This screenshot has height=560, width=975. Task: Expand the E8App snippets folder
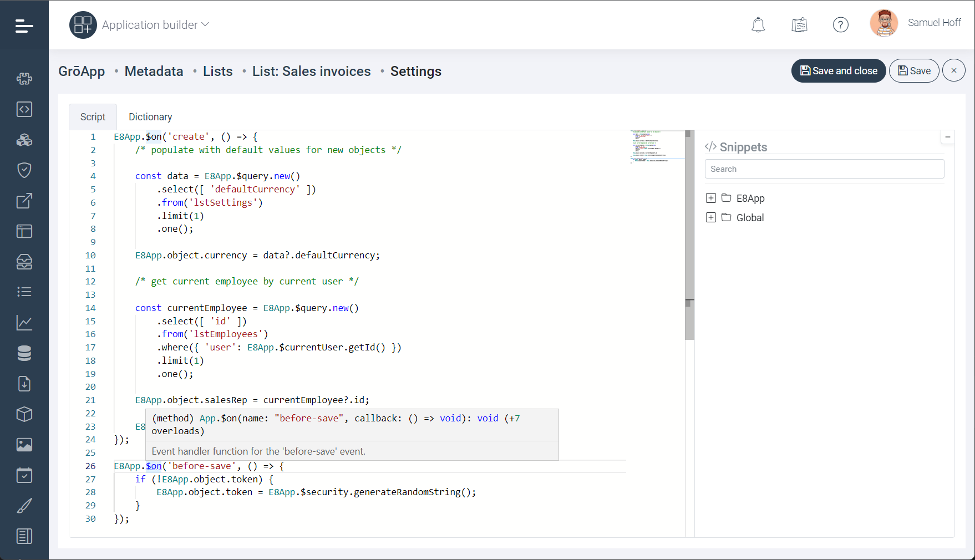coord(710,198)
